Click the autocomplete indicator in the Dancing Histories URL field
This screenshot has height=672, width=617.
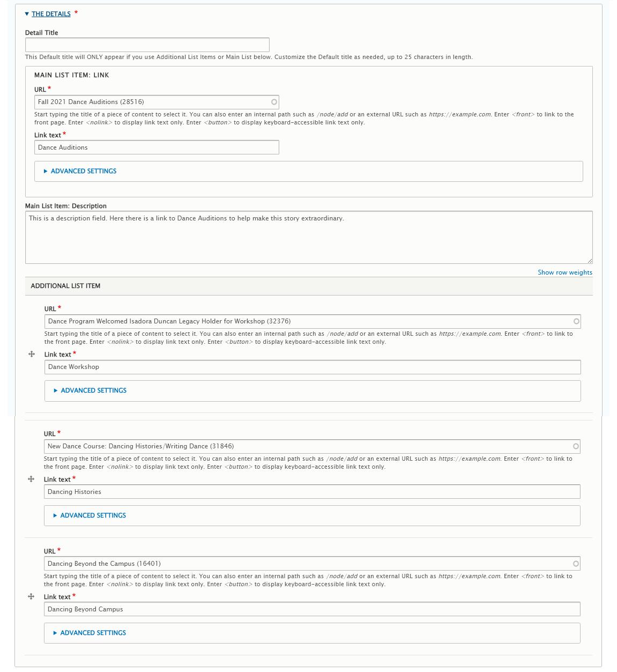click(576, 446)
